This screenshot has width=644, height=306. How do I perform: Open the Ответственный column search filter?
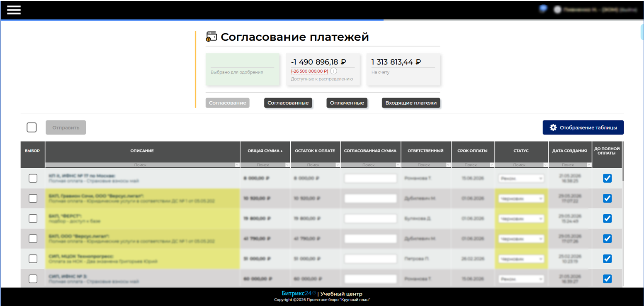426,165
